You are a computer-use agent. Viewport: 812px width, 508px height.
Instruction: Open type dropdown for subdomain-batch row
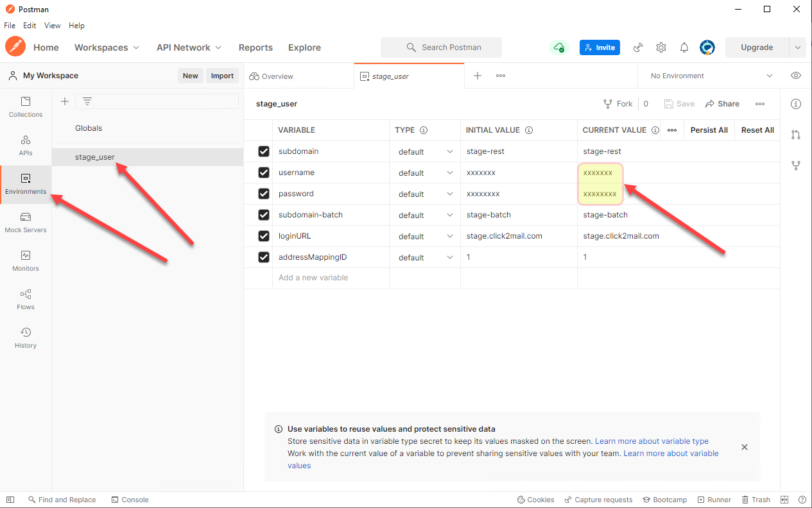(425, 216)
